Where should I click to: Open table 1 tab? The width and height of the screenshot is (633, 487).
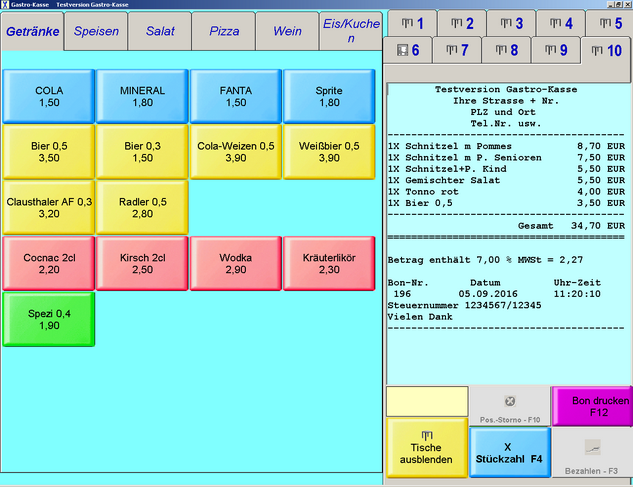tap(412, 24)
